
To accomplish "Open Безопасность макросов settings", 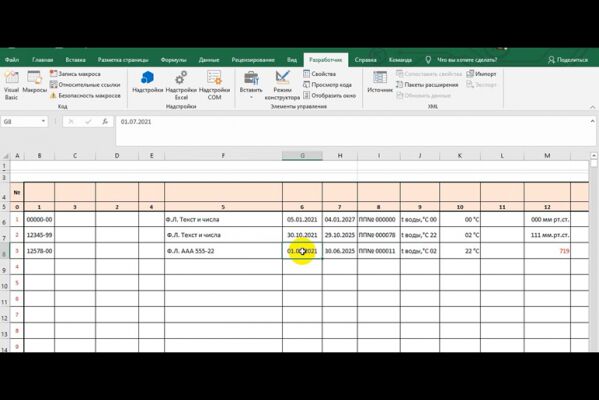I will tap(86, 96).
